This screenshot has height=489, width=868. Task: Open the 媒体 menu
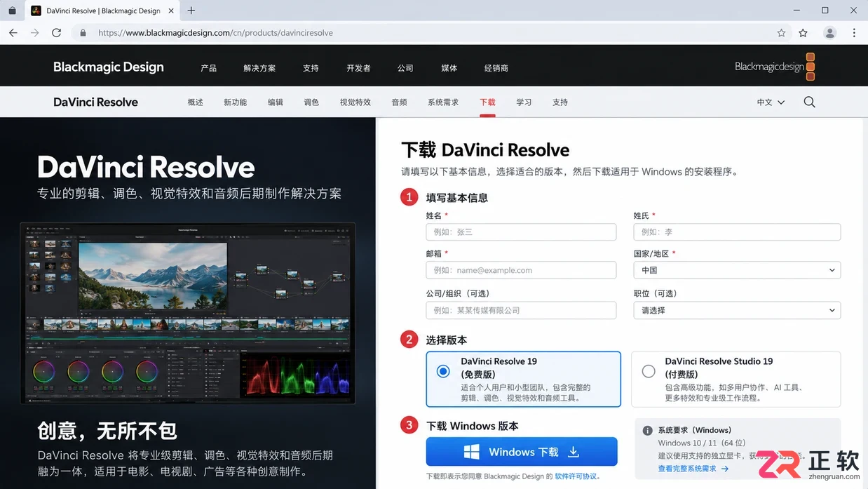click(449, 68)
